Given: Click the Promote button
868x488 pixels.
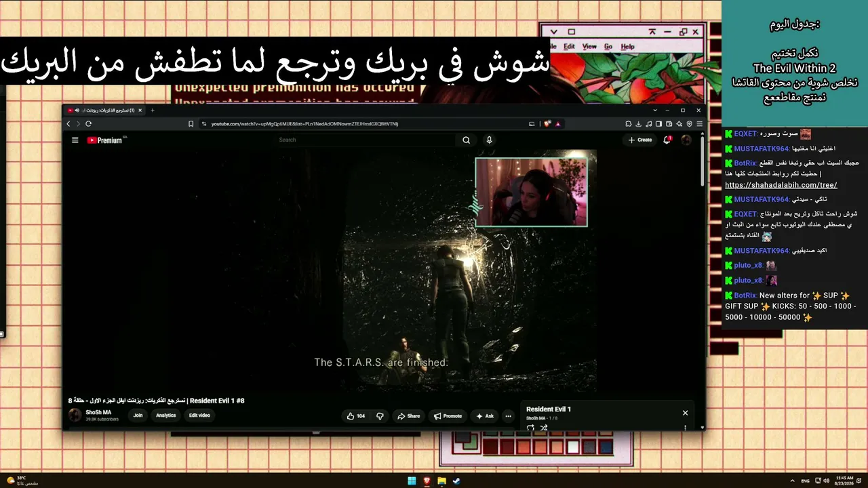Looking at the screenshot, I should [x=448, y=416].
